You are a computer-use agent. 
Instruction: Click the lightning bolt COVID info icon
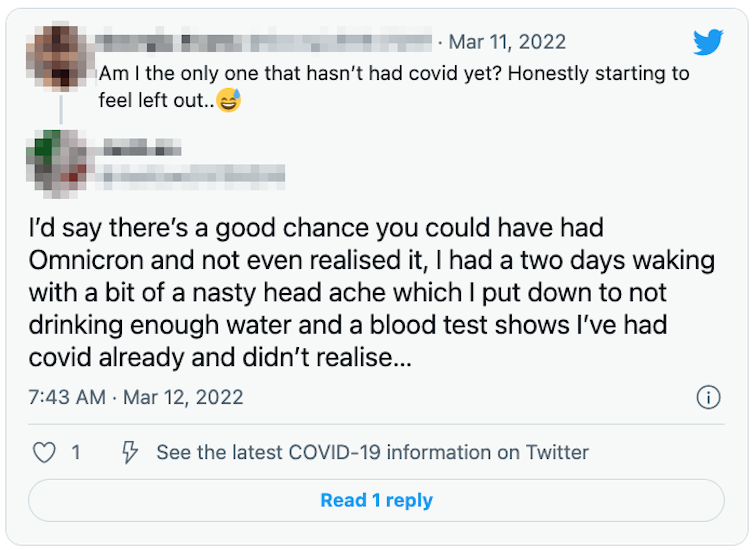(x=128, y=453)
